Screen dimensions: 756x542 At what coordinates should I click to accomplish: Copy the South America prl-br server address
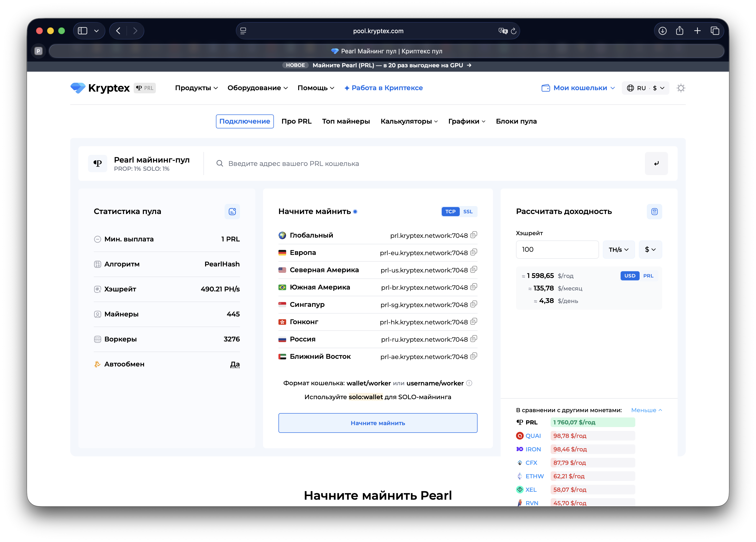point(474,287)
